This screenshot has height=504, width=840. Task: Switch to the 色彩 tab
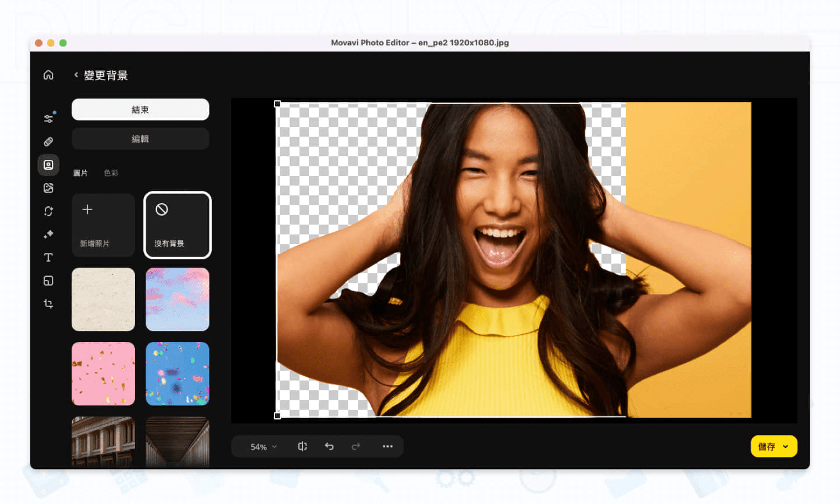(x=110, y=172)
